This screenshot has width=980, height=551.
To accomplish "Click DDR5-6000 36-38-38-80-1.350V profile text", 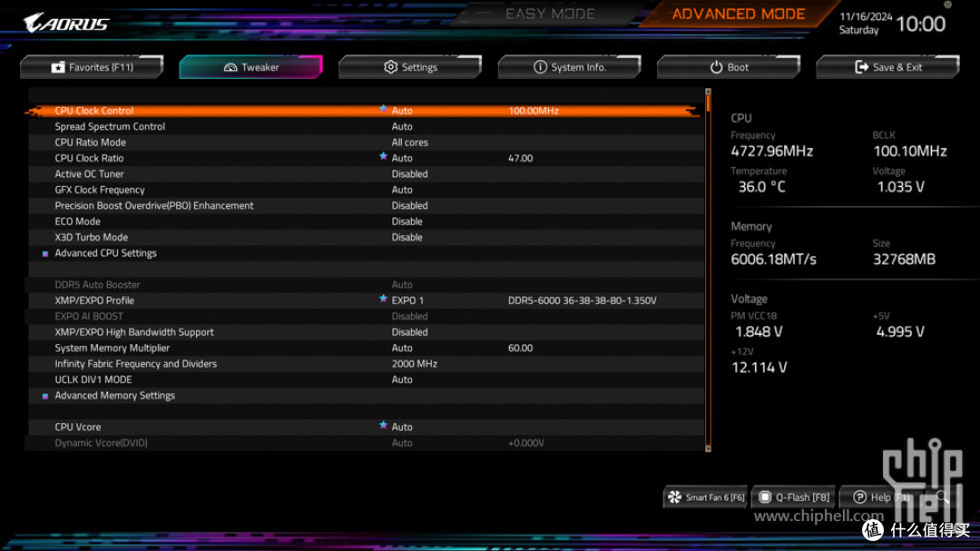I will (582, 300).
